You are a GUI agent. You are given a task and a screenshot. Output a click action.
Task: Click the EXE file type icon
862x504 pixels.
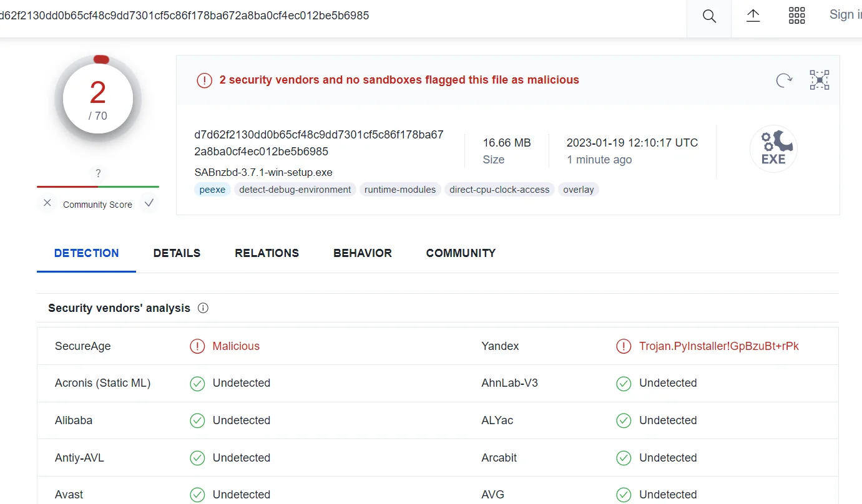point(773,149)
